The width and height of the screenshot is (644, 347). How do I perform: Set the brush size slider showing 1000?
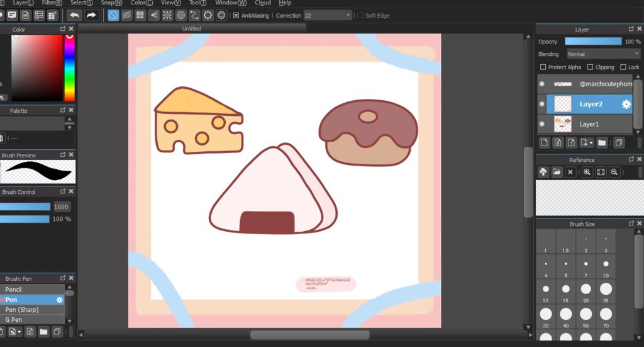click(x=25, y=207)
